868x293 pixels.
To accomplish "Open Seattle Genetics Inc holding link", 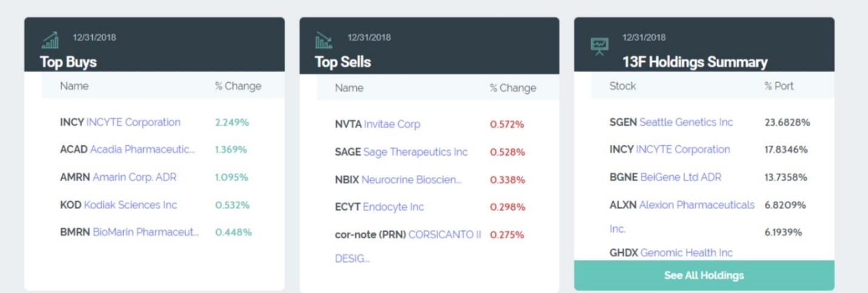I will coord(686,122).
